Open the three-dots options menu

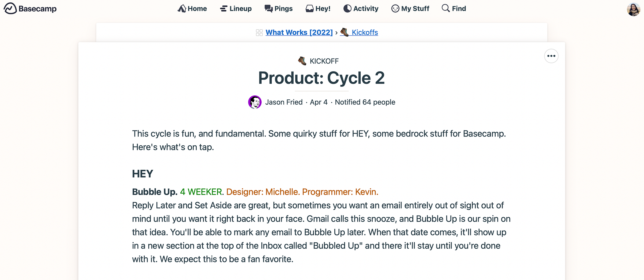[x=551, y=56]
